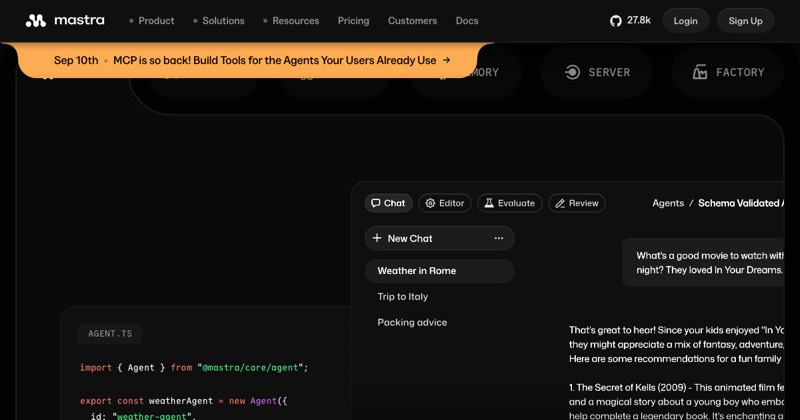800x420 pixels.
Task: Click the plus icon beside New Chat
Action: [377, 238]
